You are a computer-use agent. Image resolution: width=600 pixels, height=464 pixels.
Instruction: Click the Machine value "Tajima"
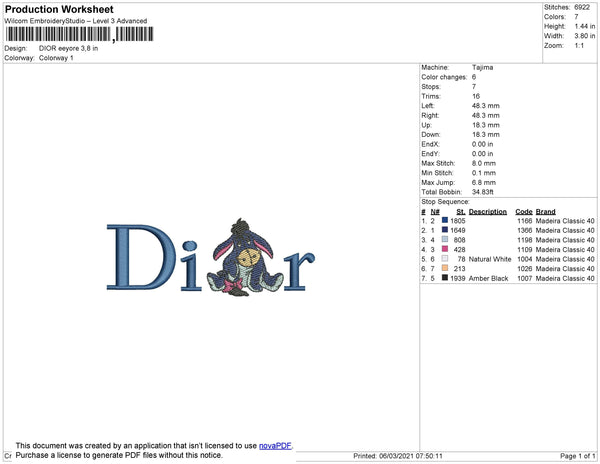point(482,67)
